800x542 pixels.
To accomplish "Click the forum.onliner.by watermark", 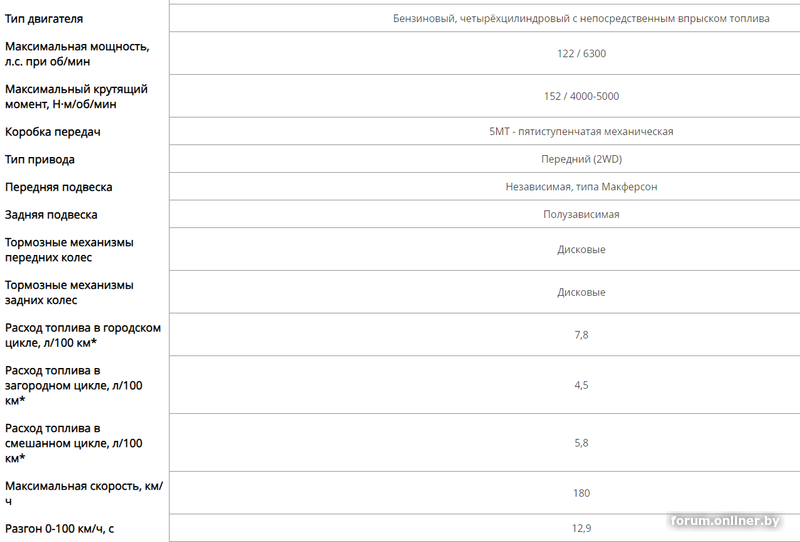I will coord(725,521).
